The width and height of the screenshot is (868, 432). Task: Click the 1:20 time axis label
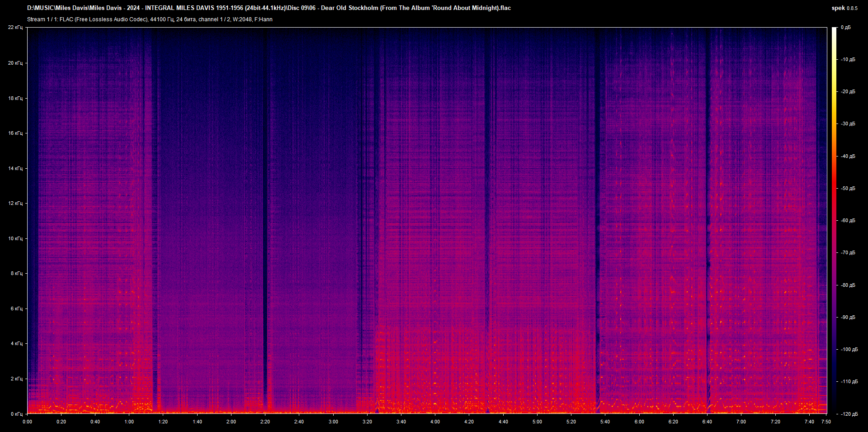tap(163, 422)
